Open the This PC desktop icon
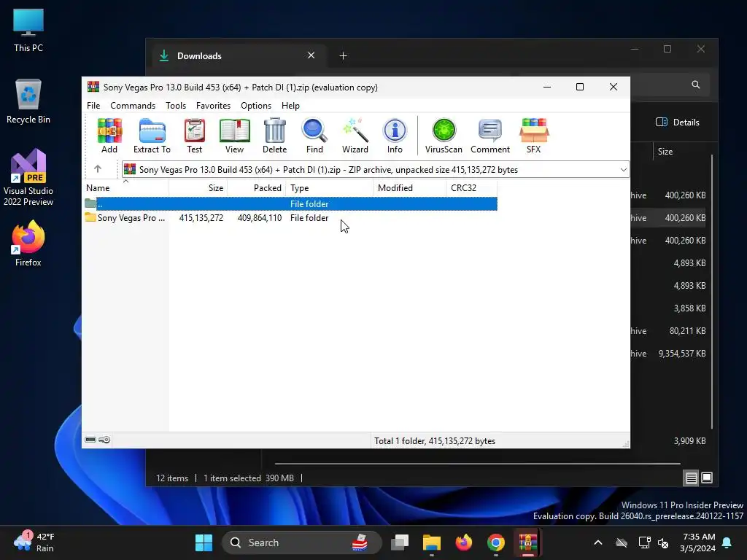Screen dimensions: 747x560 pos(28,30)
